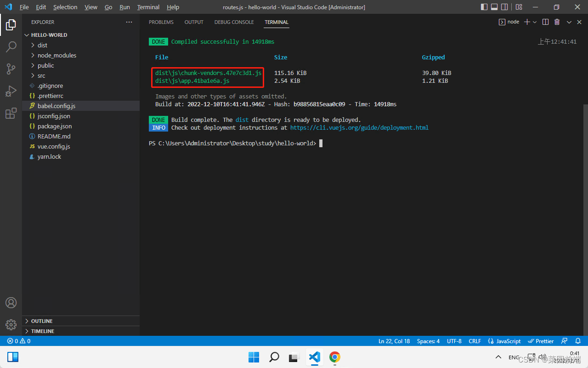Open the cli.vuejs.org deployment link
This screenshot has height=368, width=588.
point(359,127)
